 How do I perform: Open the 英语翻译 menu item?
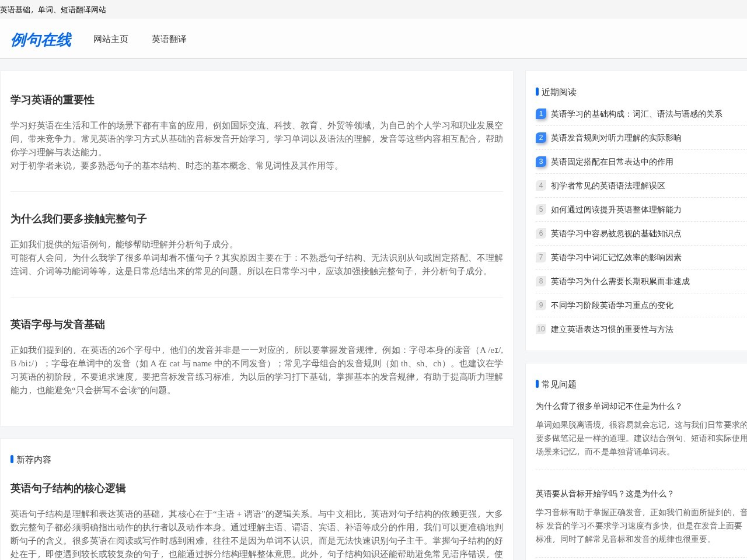[169, 39]
